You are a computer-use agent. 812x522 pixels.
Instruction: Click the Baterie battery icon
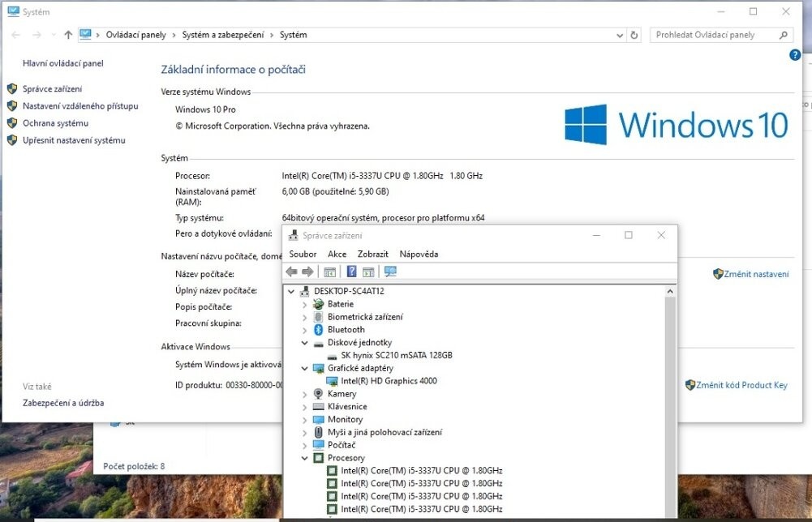click(x=319, y=304)
